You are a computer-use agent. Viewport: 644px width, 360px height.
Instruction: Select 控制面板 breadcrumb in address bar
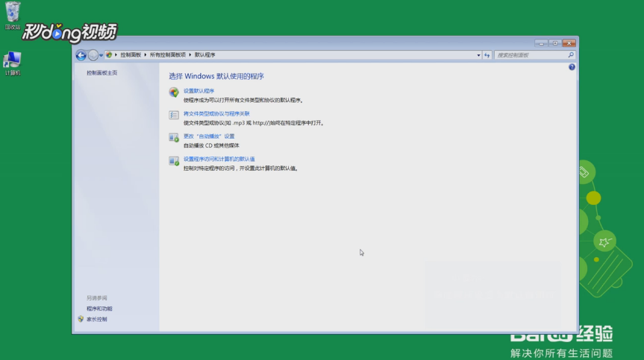pos(131,55)
